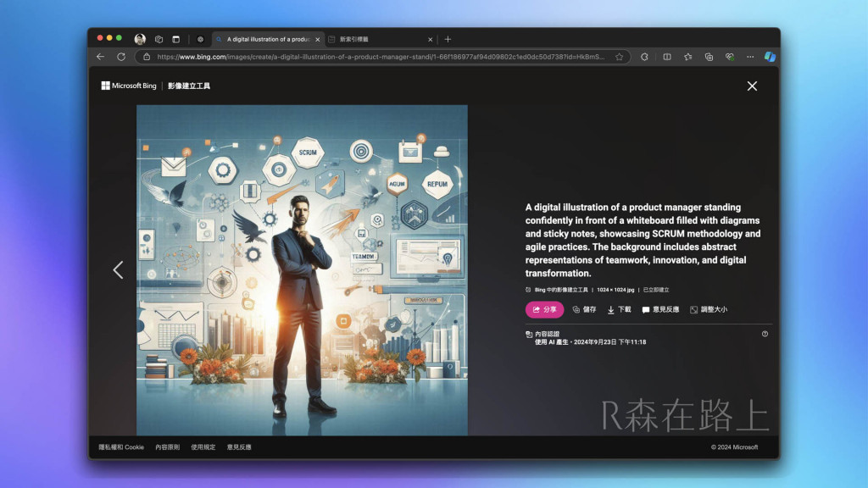Select the pinned tab with round icon
The image size is (868, 488).
click(x=200, y=39)
